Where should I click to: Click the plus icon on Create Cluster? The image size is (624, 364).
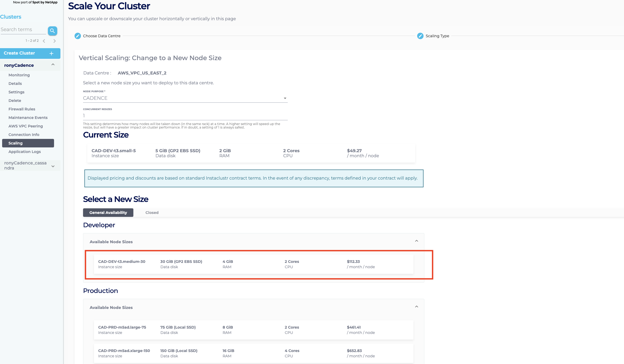pos(51,53)
